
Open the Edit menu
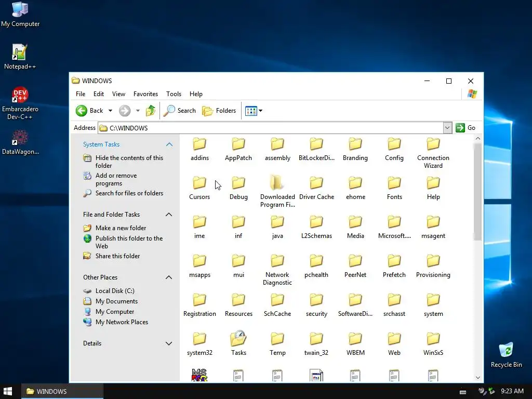tap(99, 94)
